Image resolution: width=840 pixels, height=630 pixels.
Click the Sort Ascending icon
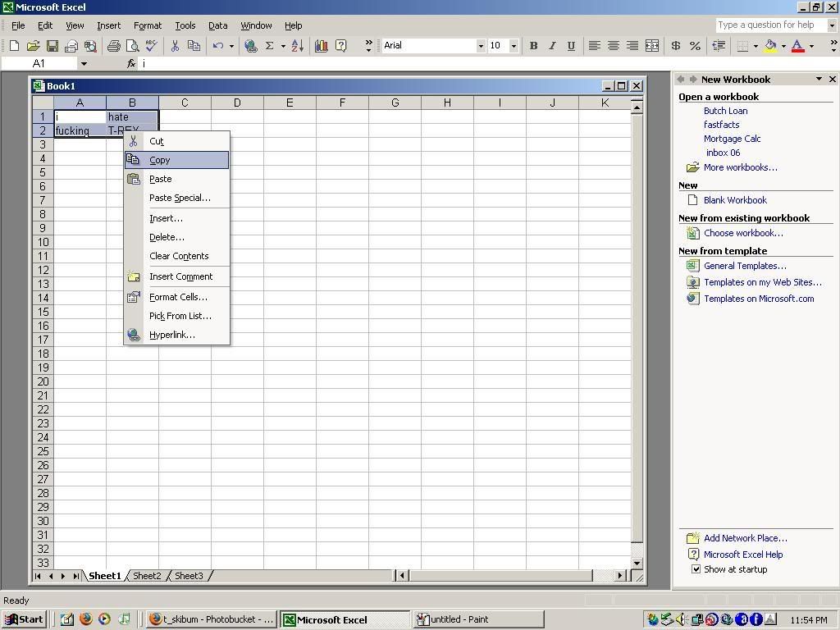pyautogui.click(x=297, y=46)
